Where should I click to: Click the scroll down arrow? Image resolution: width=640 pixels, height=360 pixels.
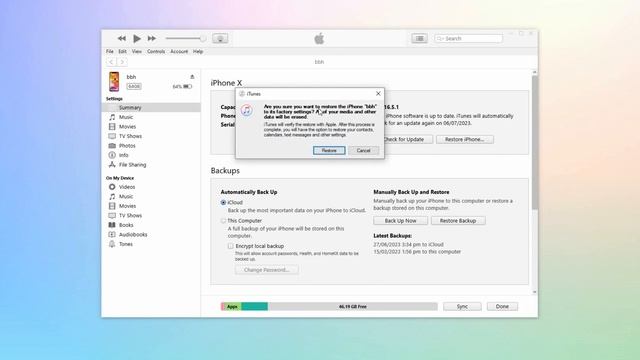tap(535, 292)
